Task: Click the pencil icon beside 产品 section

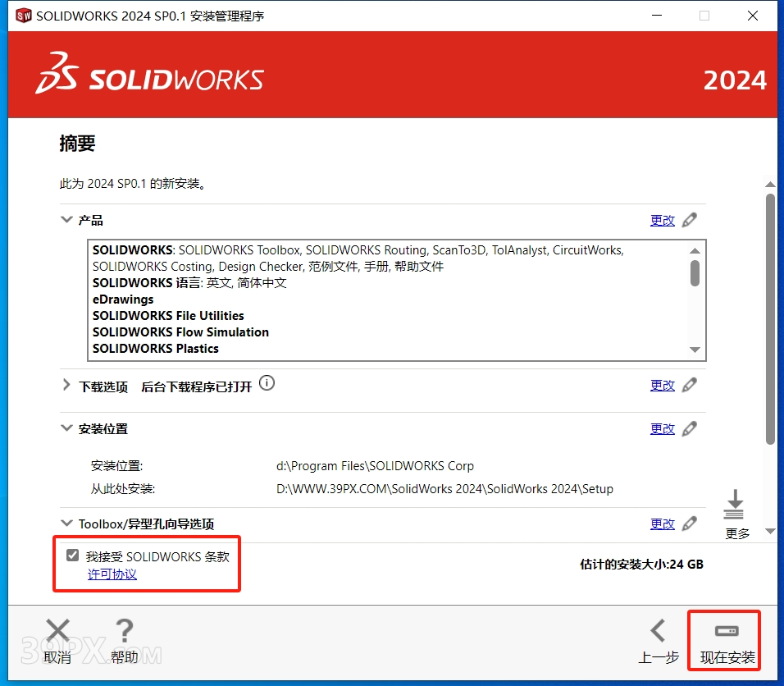Action: (690, 220)
